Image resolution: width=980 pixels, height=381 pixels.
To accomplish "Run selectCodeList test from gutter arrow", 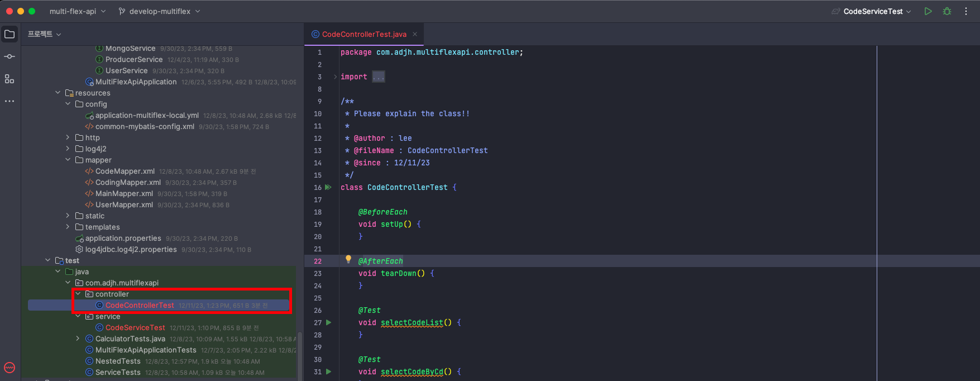I will point(328,322).
